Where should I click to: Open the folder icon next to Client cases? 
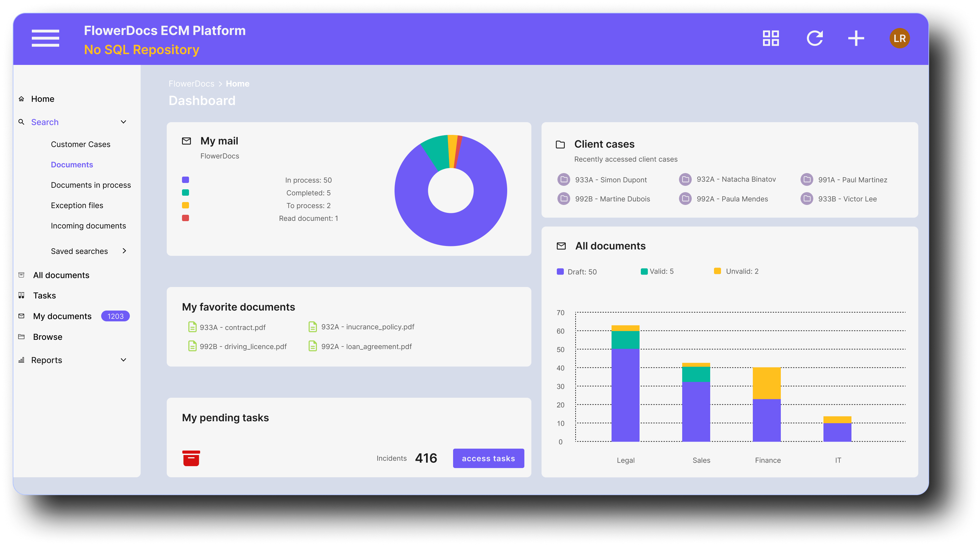(561, 144)
